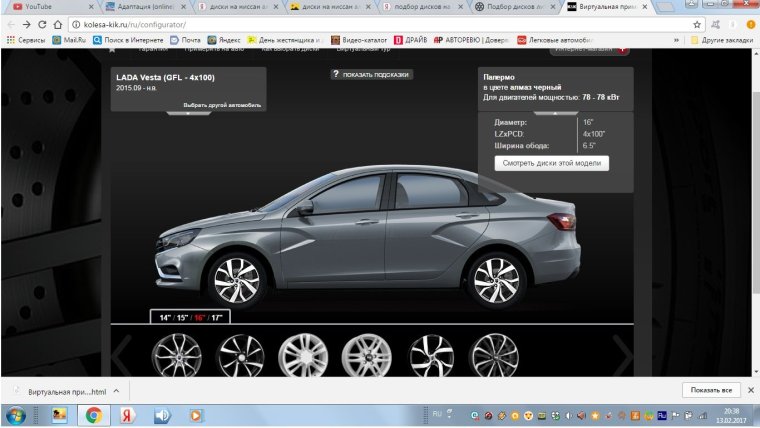The height and width of the screenshot is (428, 760).
Task: Open the downloaded file options arrow
Action: 116,390
